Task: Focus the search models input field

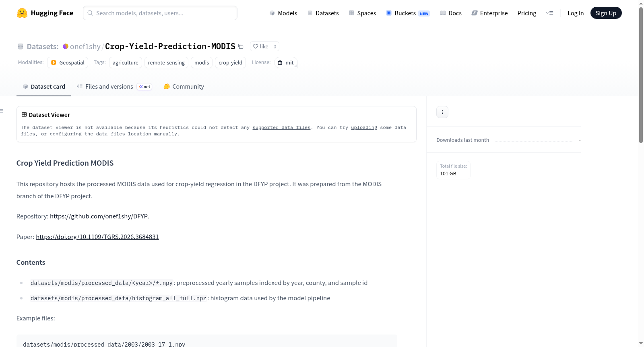Action: pyautogui.click(x=160, y=13)
